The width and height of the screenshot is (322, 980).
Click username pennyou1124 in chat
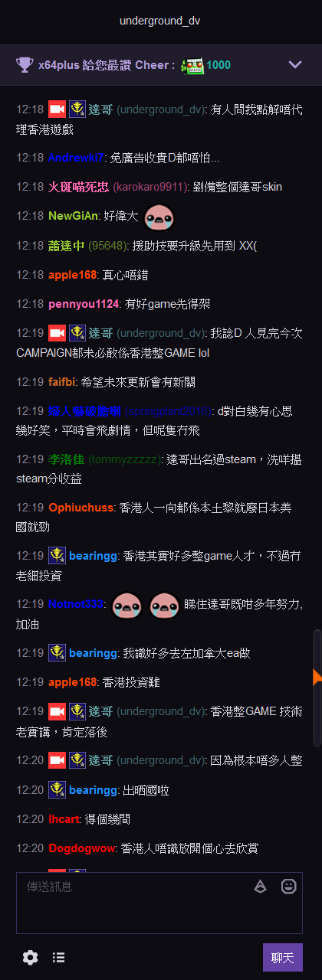(x=84, y=303)
